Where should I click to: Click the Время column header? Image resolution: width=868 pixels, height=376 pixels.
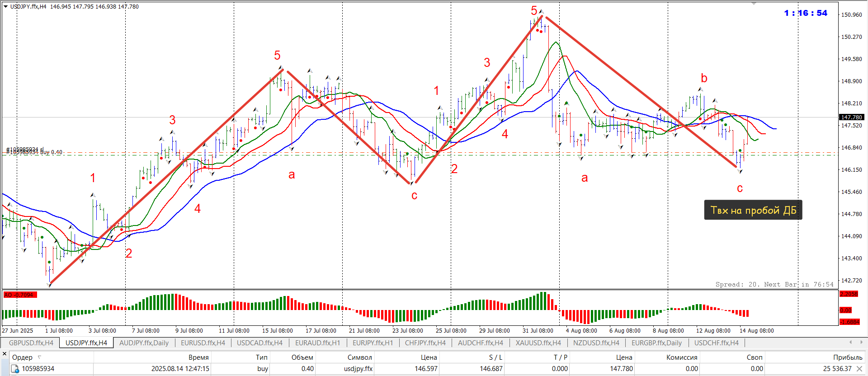198,357
